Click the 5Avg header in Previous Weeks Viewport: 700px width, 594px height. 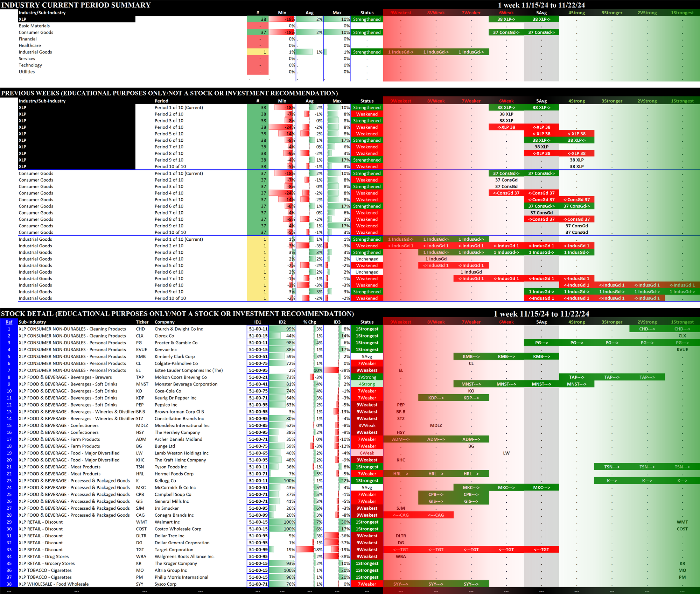[x=541, y=101]
